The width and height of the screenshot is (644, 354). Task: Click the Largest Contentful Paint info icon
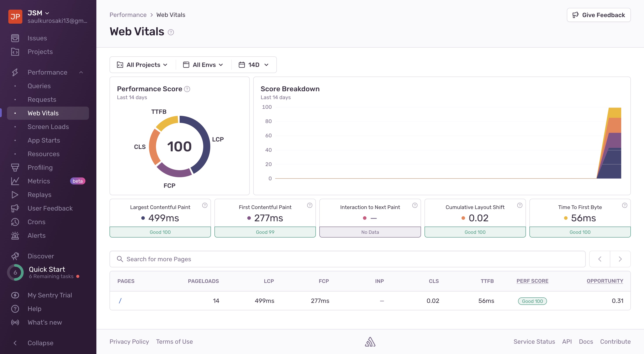click(205, 206)
